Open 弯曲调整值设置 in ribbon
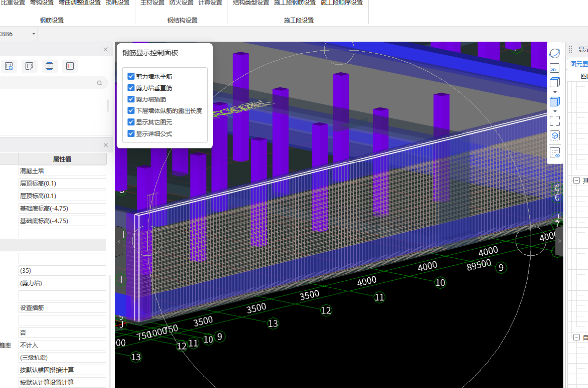This screenshot has height=388, width=588. [x=80, y=3]
